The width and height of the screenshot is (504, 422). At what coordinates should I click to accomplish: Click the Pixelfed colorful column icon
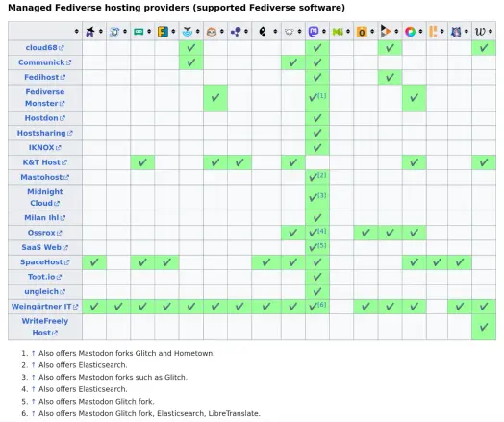point(410,32)
